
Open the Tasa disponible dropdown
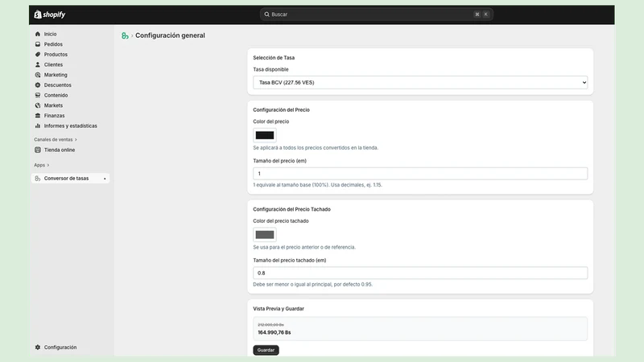point(420,83)
